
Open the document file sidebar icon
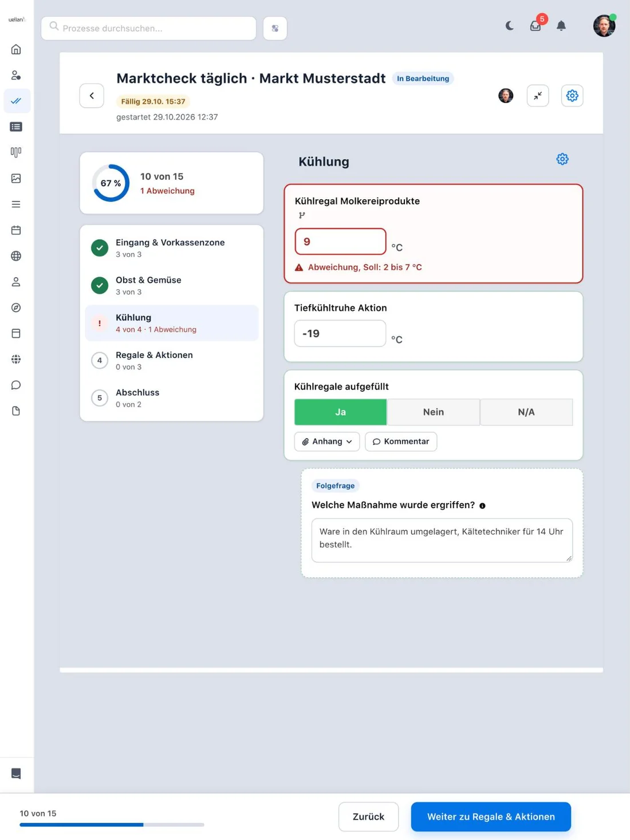coord(16,411)
